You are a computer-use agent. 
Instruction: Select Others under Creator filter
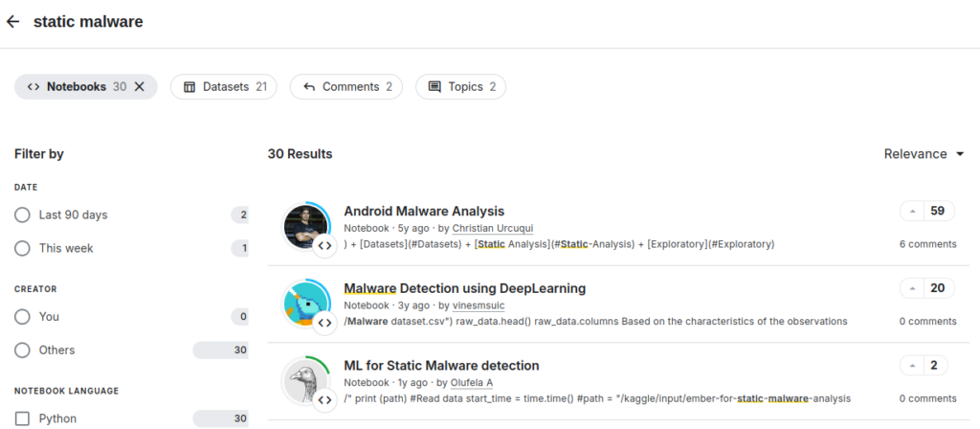[23, 350]
